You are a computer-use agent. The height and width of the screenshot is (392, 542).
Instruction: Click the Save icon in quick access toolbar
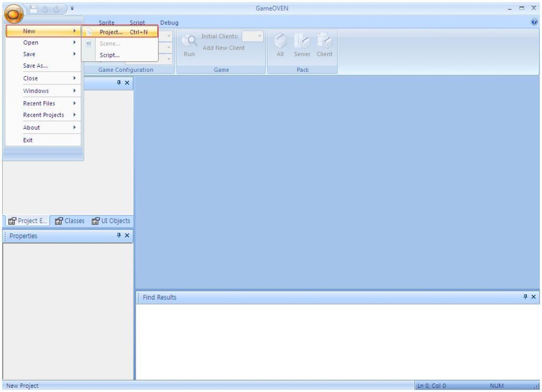33,9
